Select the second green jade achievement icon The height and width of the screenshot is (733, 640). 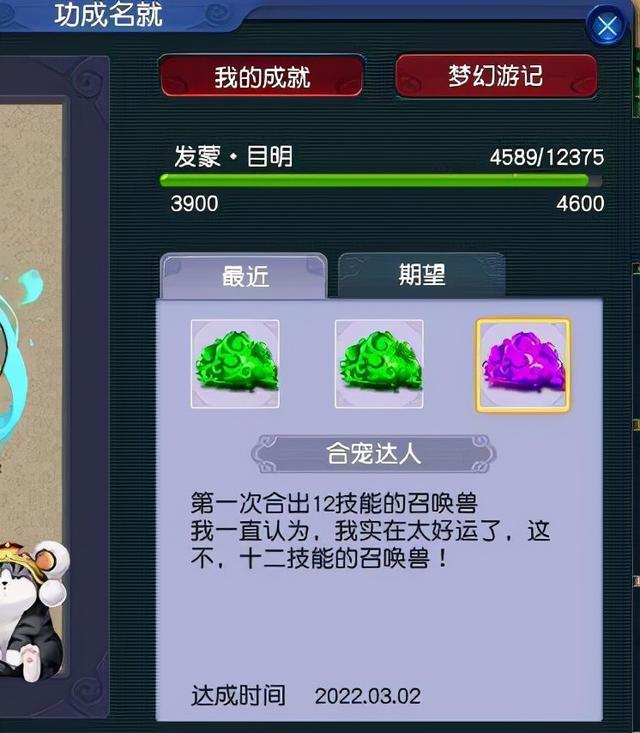pos(379,364)
